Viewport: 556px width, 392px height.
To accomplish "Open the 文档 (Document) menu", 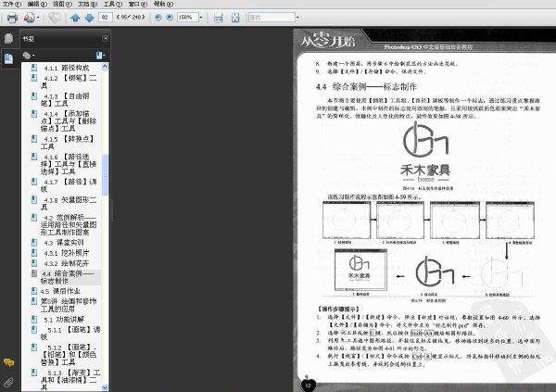I will coord(88,4).
